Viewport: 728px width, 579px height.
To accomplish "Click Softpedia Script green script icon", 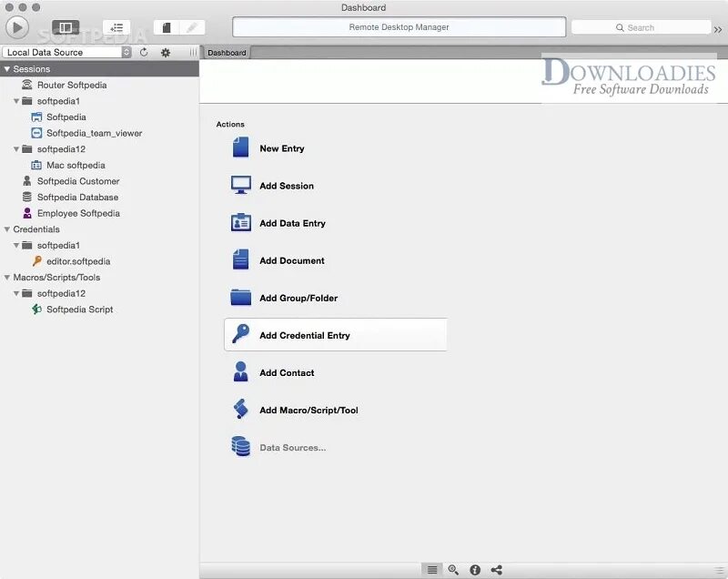I will (x=36, y=310).
